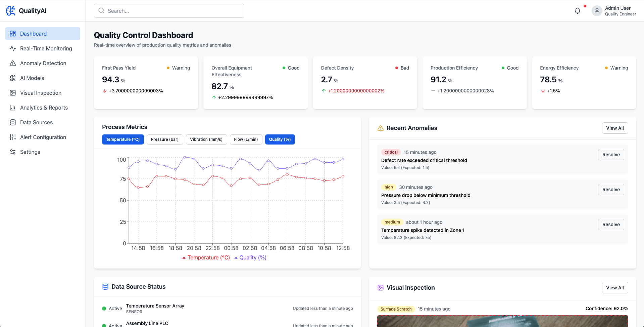644x327 pixels.
Task: Click the QualityAI logo icon
Action: coord(11,11)
